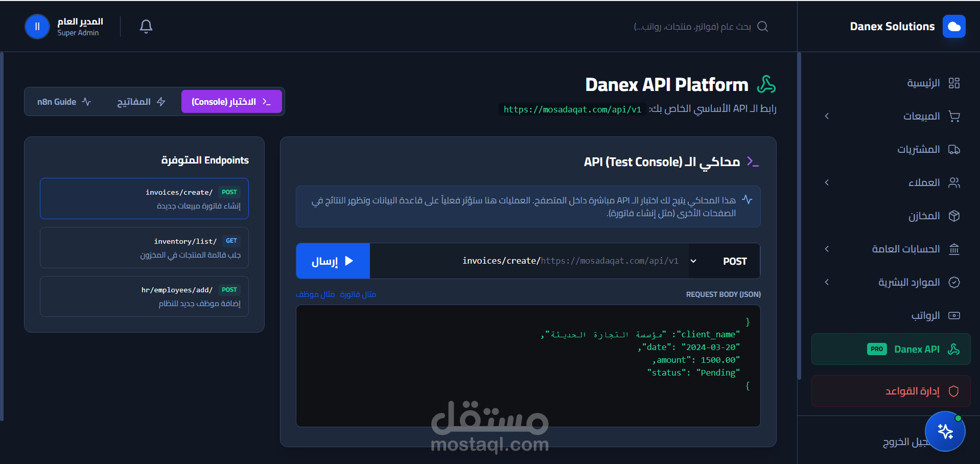Expand the الحسابات العامة submenu chevron
Viewport: 980px width, 464px height.
tap(827, 249)
